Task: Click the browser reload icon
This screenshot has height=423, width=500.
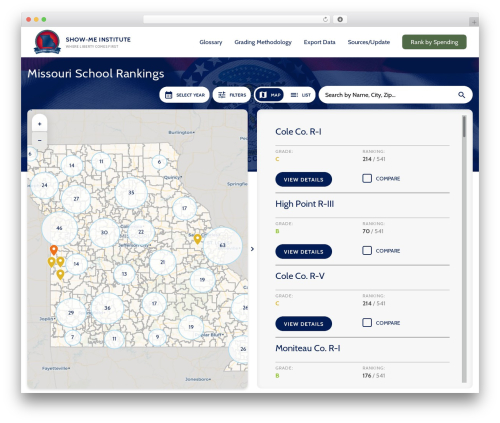Action: [x=325, y=20]
